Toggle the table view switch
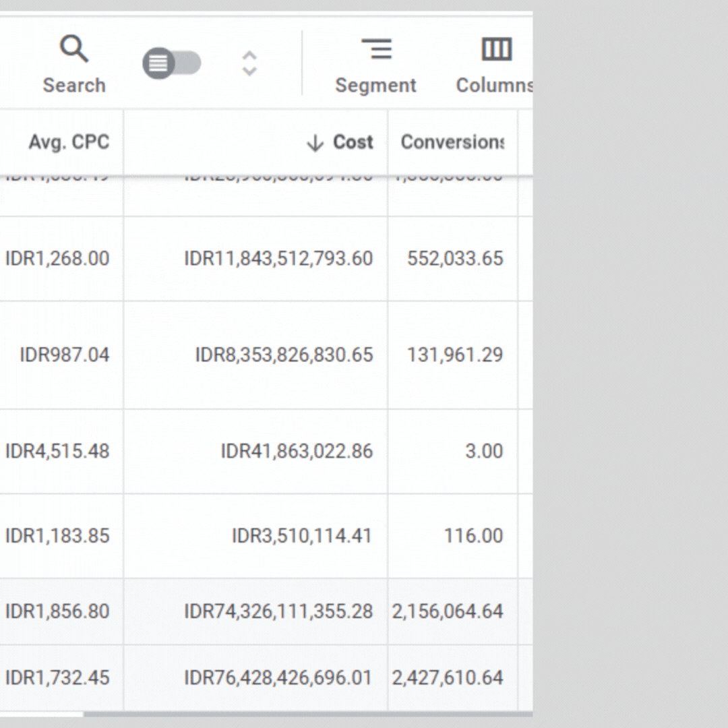728x728 pixels. coord(171,64)
